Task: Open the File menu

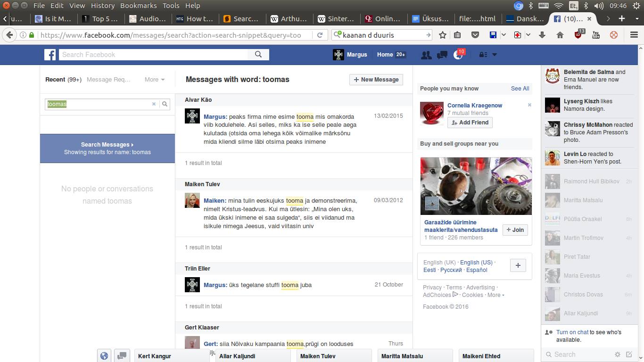Action: (x=39, y=6)
